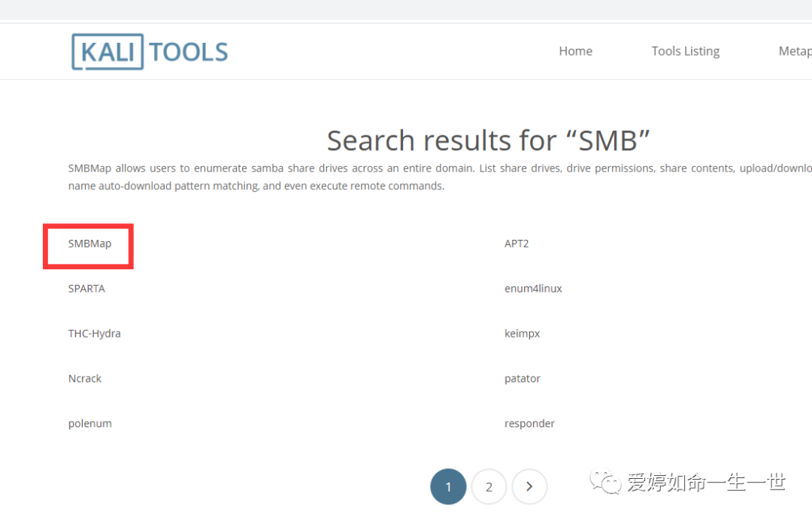Open the polenum tool link
Image resolution: width=812 pixels, height=518 pixels.
click(90, 424)
